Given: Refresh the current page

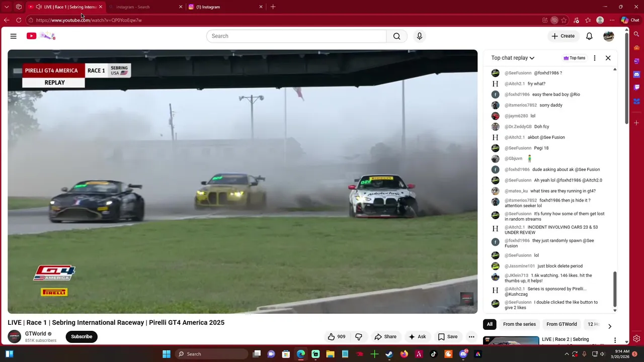Looking at the screenshot, I should [19, 20].
